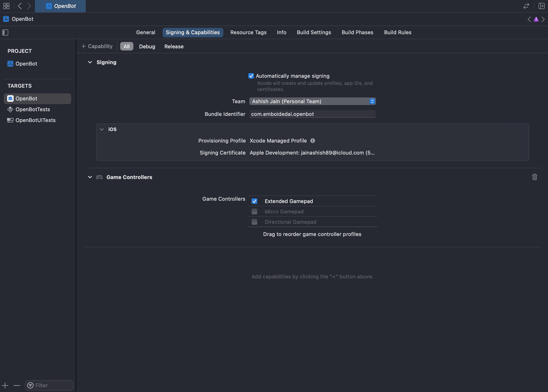This screenshot has height=392, width=548.
Task: Collapse the iOS signing subsection
Action: coord(102,129)
